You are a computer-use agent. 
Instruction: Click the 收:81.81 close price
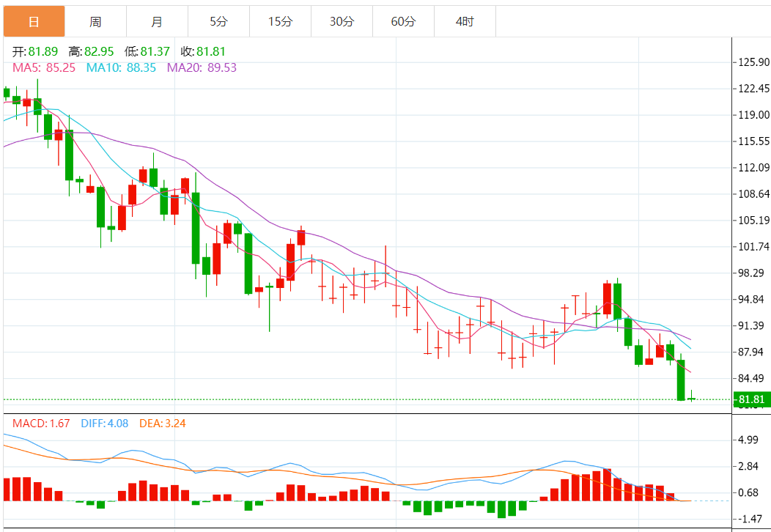(x=203, y=51)
